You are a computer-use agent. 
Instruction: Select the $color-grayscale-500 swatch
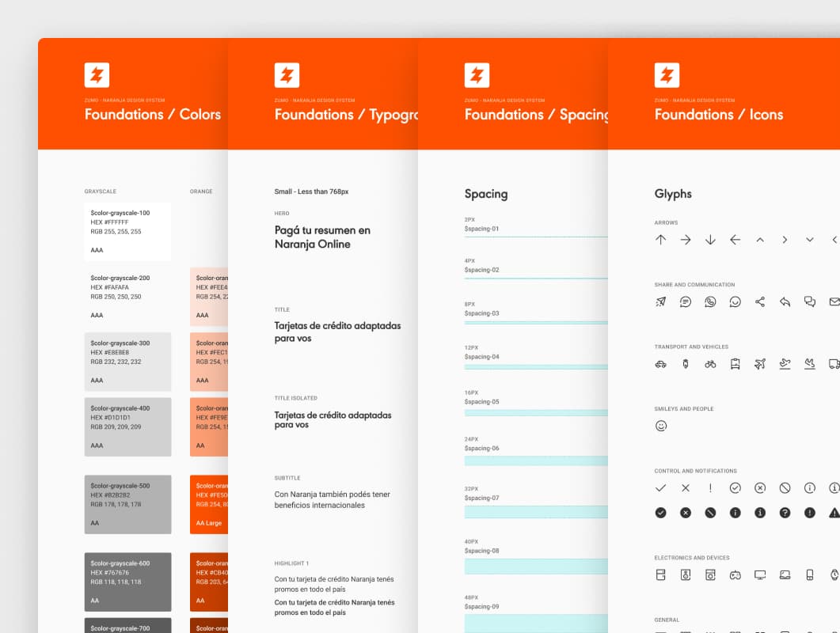pos(127,506)
